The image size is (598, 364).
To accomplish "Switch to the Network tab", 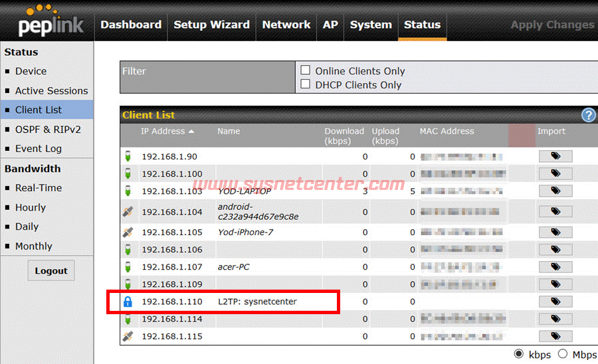I will coord(286,25).
